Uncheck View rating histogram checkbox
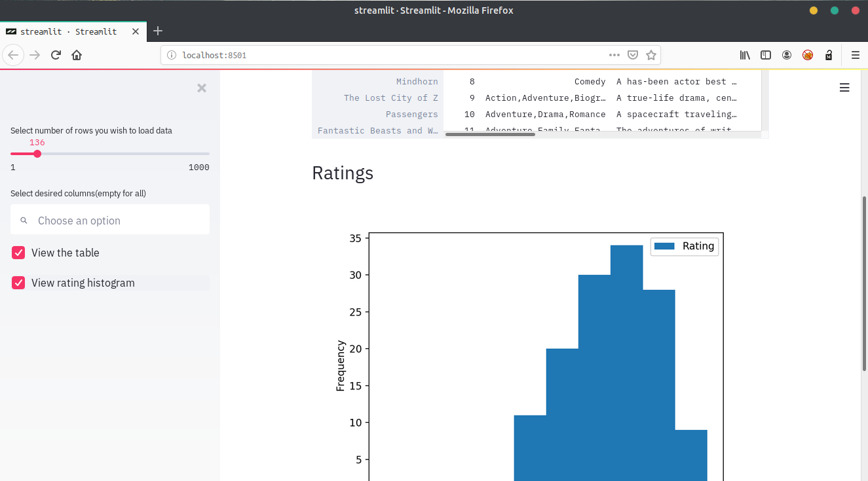The height and width of the screenshot is (481, 868). (18, 283)
